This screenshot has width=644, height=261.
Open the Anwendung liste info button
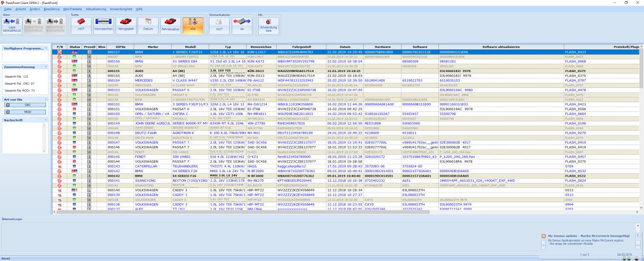pyautogui.click(x=269, y=25)
